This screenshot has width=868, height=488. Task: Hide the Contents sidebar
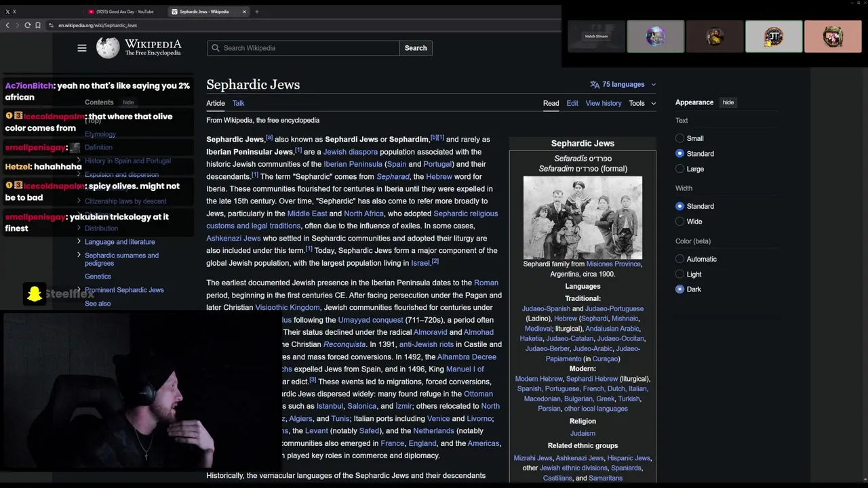pos(128,102)
